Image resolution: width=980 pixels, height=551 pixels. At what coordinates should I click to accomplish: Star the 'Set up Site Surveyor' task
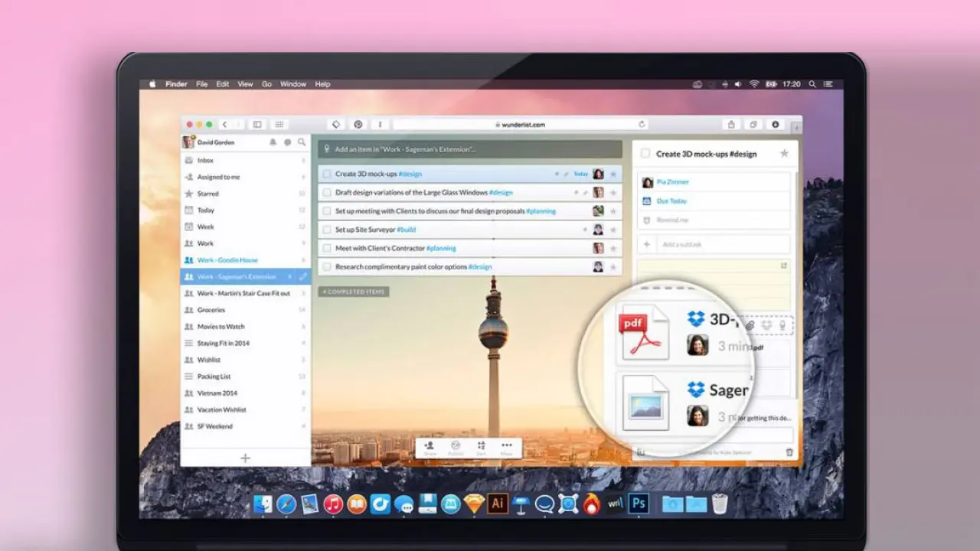612,230
